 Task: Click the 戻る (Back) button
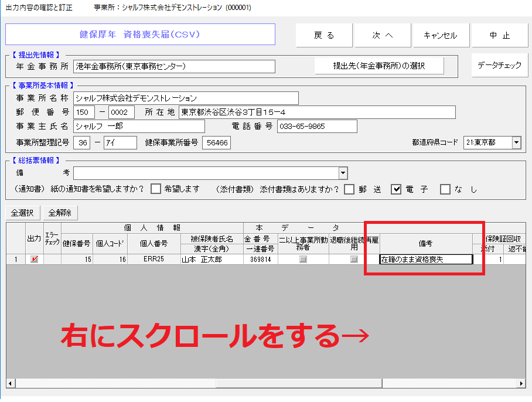[x=324, y=35]
